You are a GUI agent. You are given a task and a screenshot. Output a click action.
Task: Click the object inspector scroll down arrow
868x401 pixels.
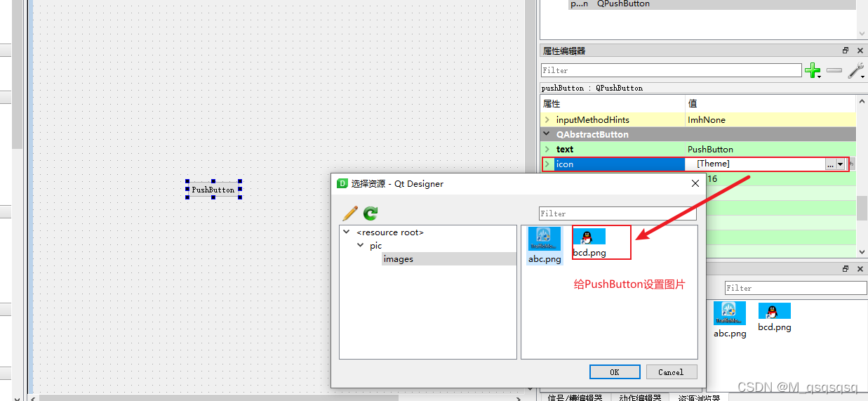pyautogui.click(x=862, y=33)
